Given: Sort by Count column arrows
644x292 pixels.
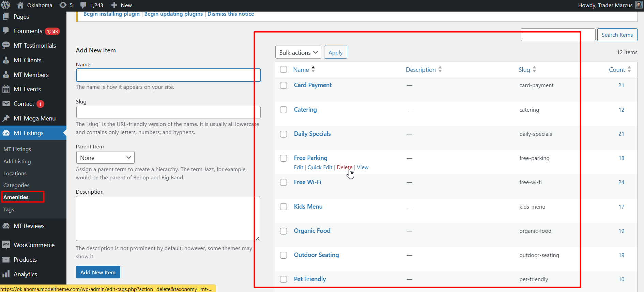Looking at the screenshot, I should pyautogui.click(x=629, y=69).
